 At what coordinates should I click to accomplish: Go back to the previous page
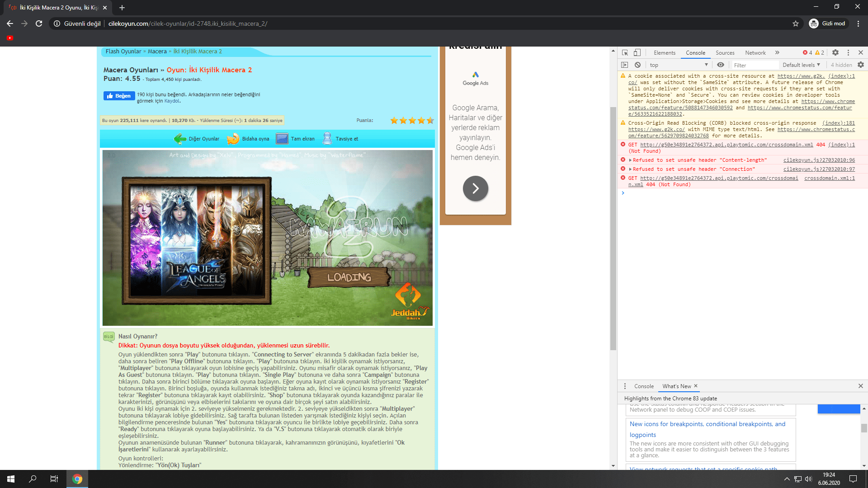click(10, 23)
